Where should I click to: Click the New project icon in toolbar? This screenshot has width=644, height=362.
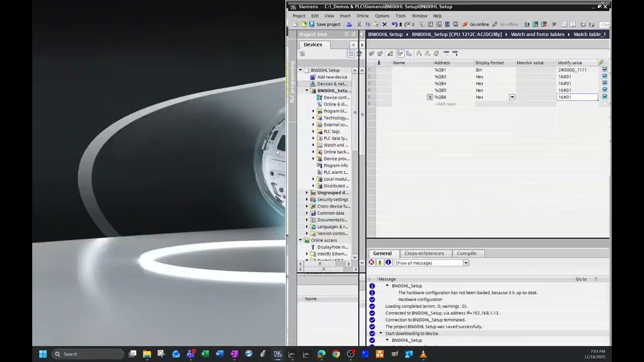[x=296, y=24]
